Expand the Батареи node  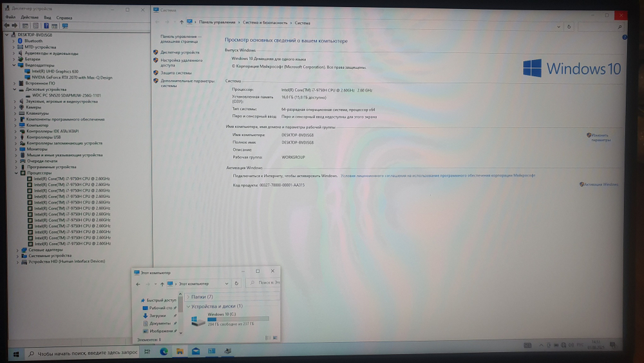14,59
